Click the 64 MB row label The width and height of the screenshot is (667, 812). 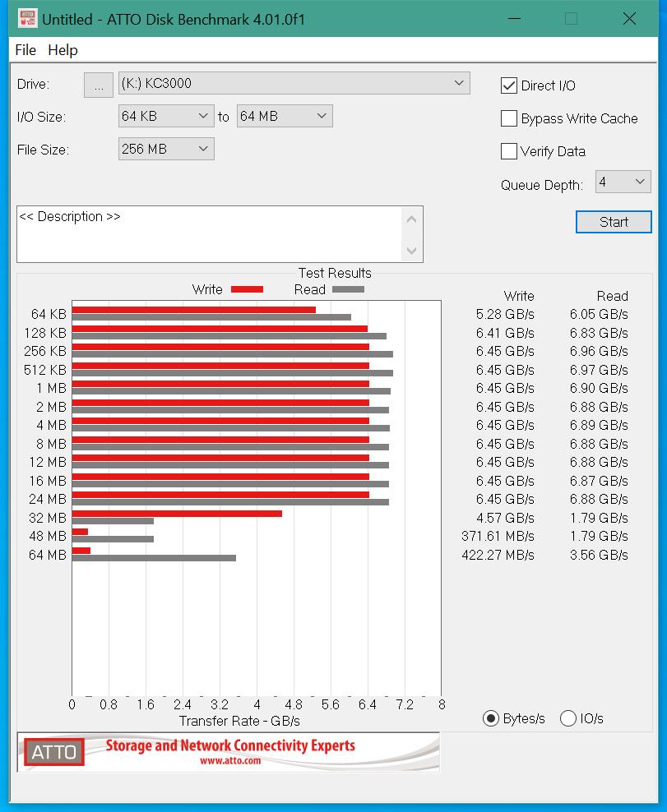(48, 555)
